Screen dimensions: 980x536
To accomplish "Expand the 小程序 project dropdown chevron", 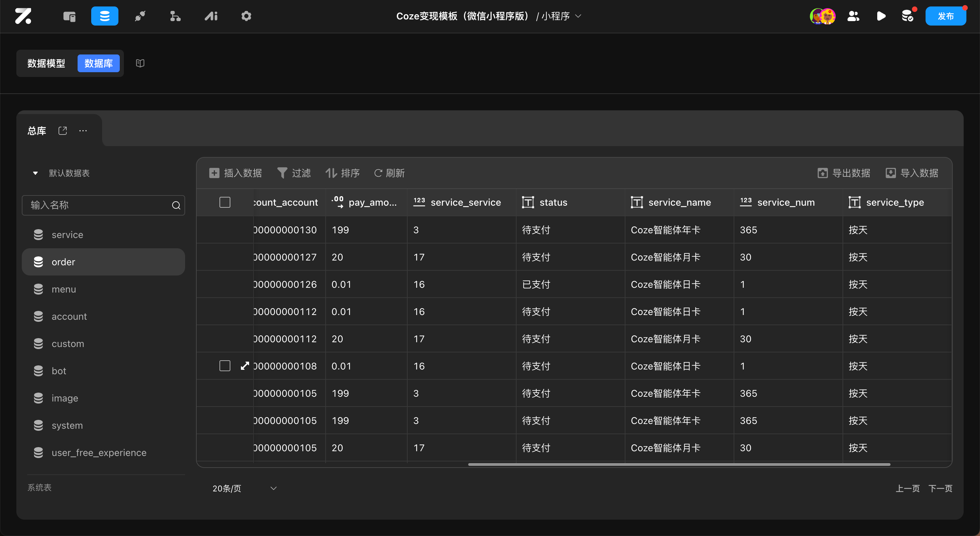I will coord(578,16).
